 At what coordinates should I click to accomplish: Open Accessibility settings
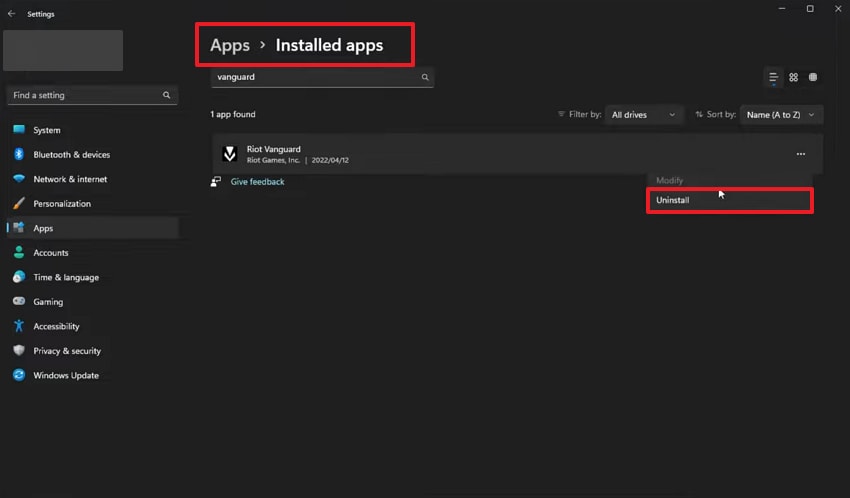(x=93, y=326)
